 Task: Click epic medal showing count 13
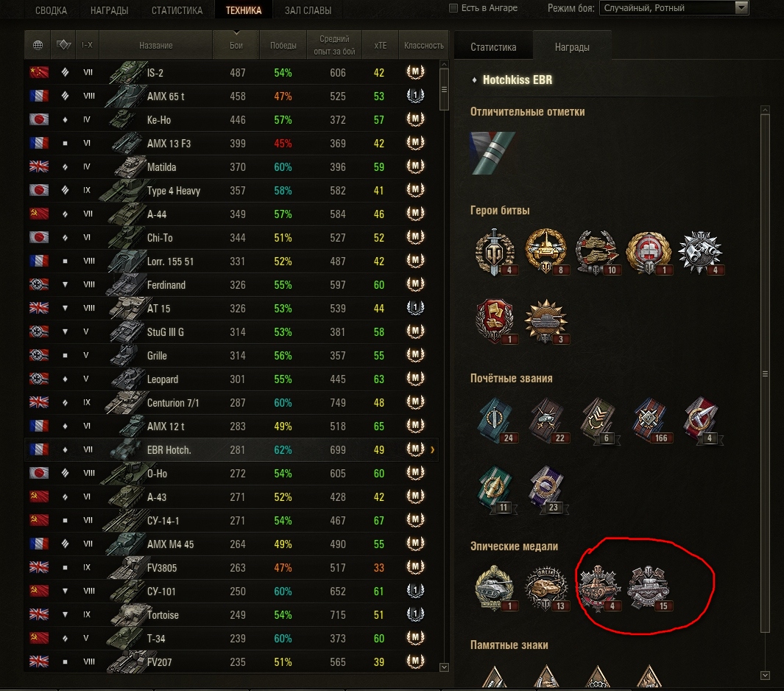(x=547, y=589)
